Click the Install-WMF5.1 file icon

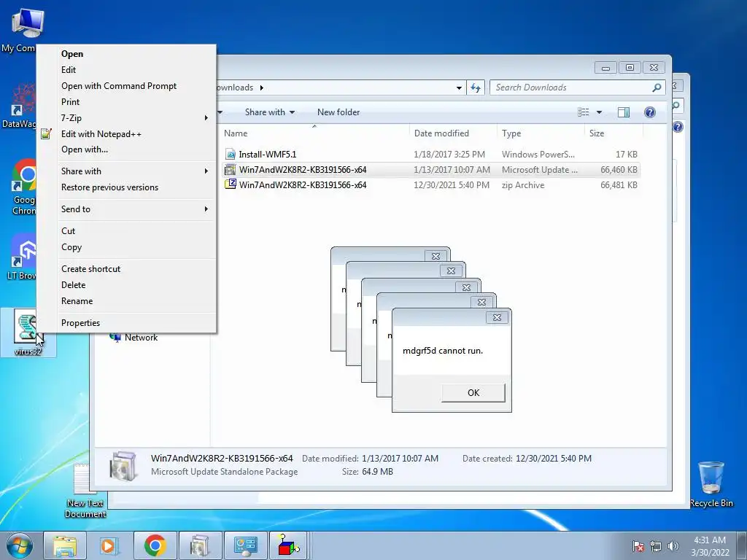coord(230,155)
